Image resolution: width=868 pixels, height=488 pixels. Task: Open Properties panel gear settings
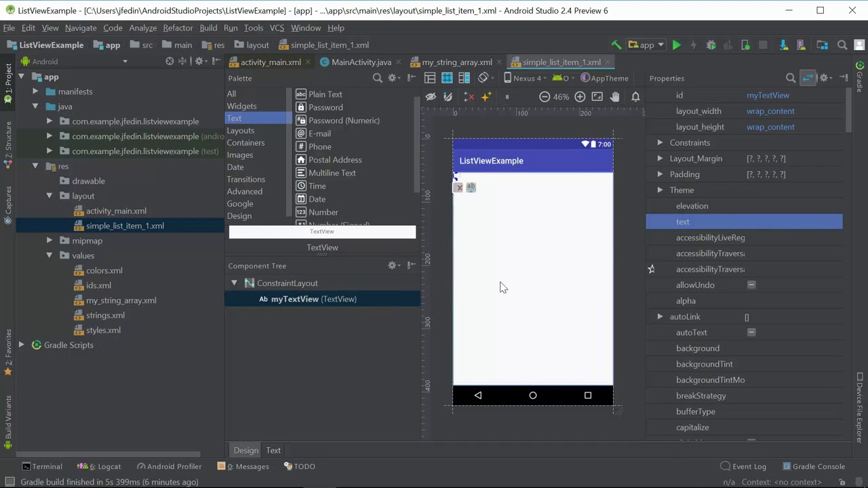tap(827, 78)
